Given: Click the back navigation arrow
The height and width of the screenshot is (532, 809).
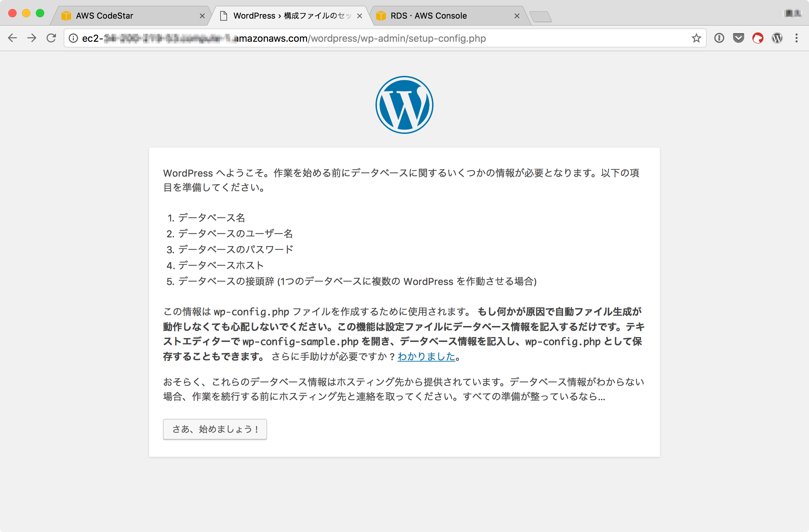Looking at the screenshot, I should click(12, 38).
